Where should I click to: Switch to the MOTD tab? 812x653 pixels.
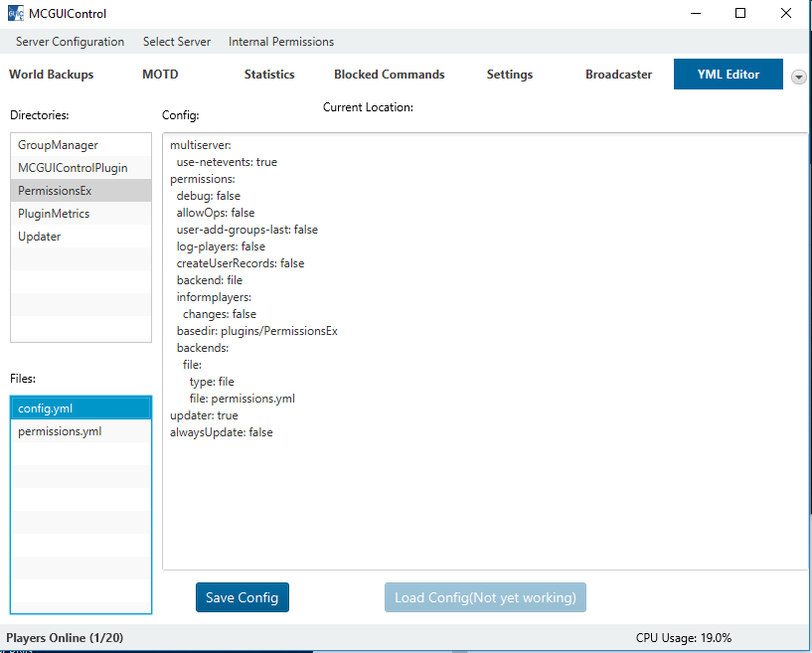pyautogui.click(x=160, y=75)
